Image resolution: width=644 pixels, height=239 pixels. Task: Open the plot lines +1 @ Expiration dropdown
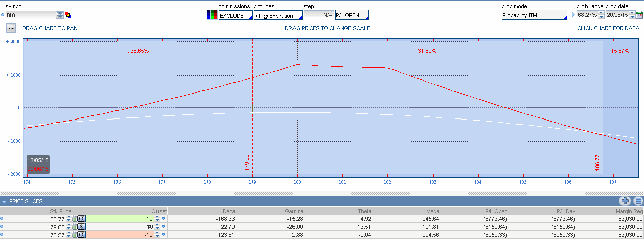[277, 15]
